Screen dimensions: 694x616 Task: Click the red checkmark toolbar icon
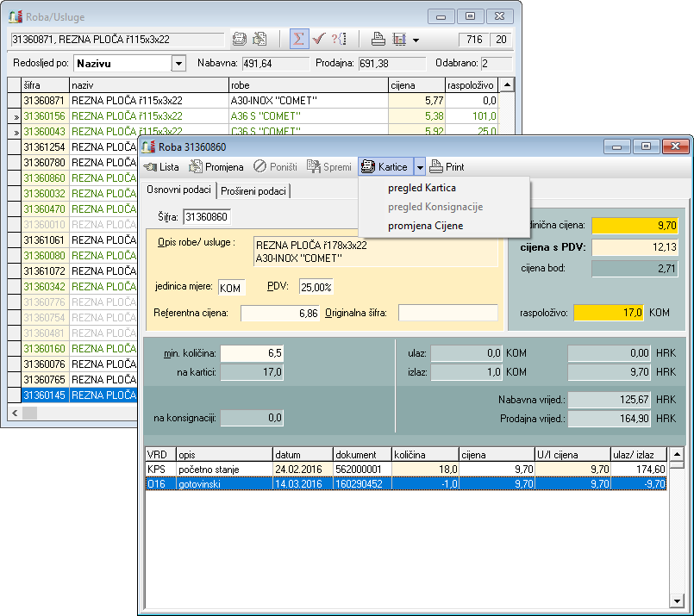(x=319, y=40)
